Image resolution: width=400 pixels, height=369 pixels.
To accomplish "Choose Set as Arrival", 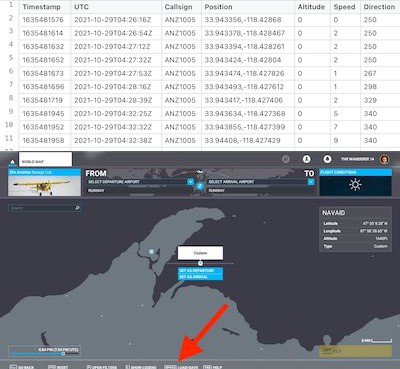I will tap(200, 277).
